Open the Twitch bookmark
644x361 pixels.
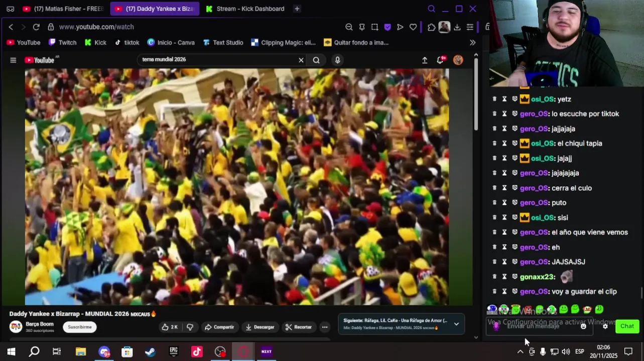tap(62, 43)
